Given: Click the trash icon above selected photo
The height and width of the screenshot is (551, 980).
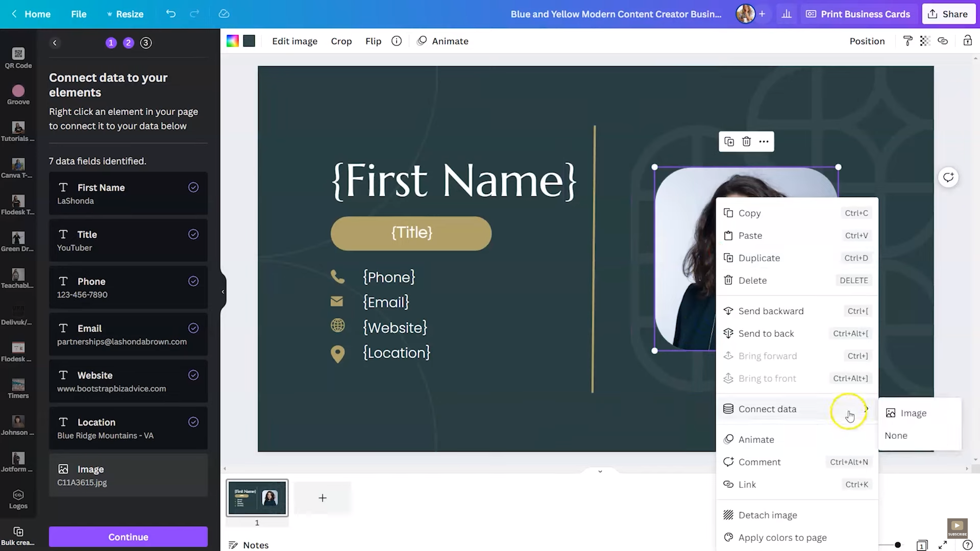Looking at the screenshot, I should (x=746, y=141).
